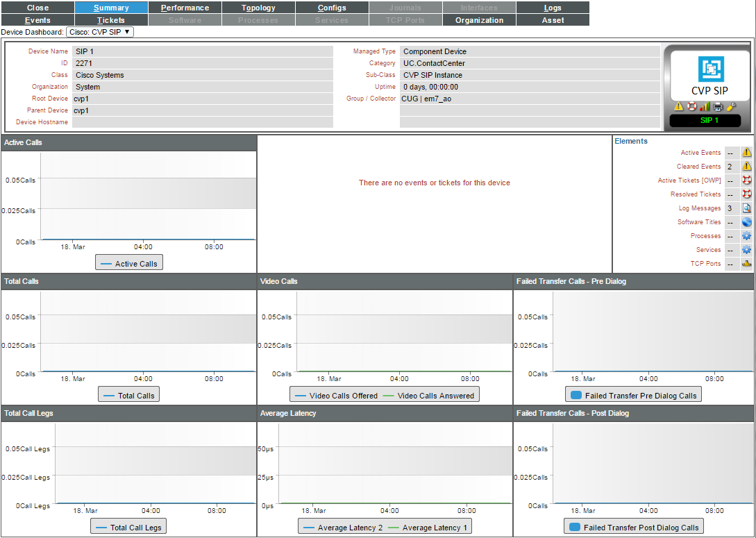Open the Asset tab
Screen dimensions: 756x538
553,20
